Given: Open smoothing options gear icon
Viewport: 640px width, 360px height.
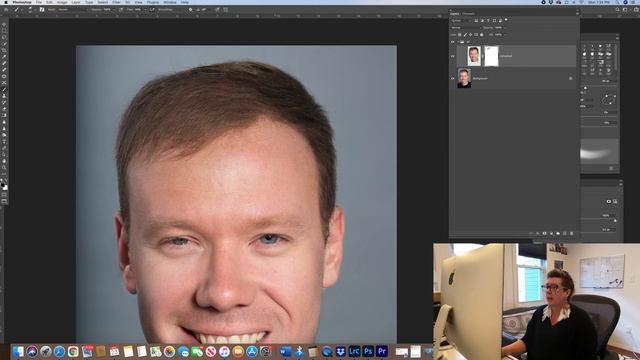Looking at the screenshot, I should click(x=190, y=10).
